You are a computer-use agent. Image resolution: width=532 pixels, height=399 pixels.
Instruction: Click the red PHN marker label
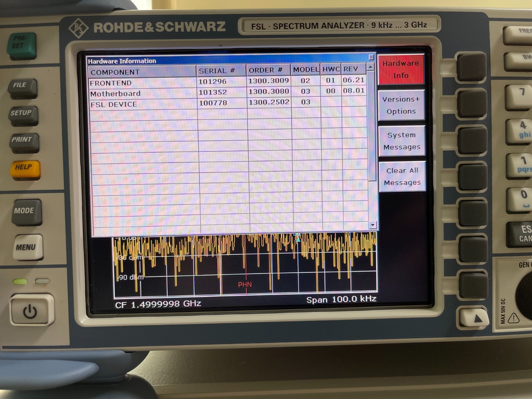245,285
